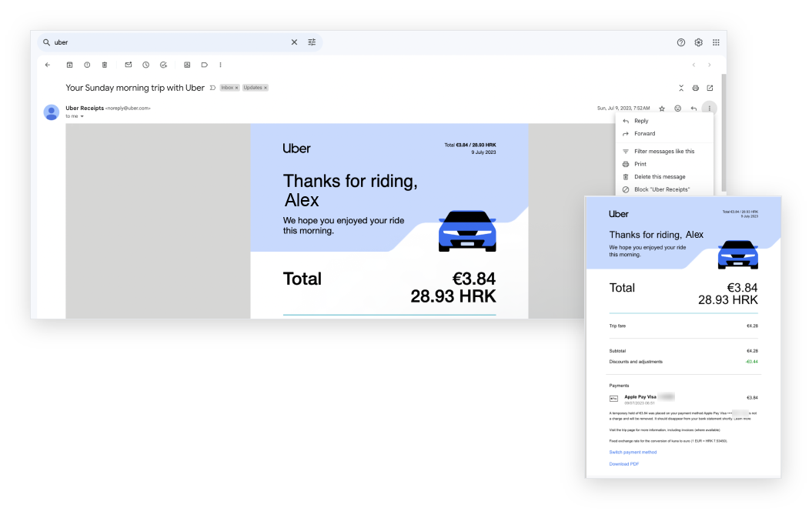Viewport: 812px width, 518px height.
Task: Open Gmail support help icon
Action: point(681,42)
